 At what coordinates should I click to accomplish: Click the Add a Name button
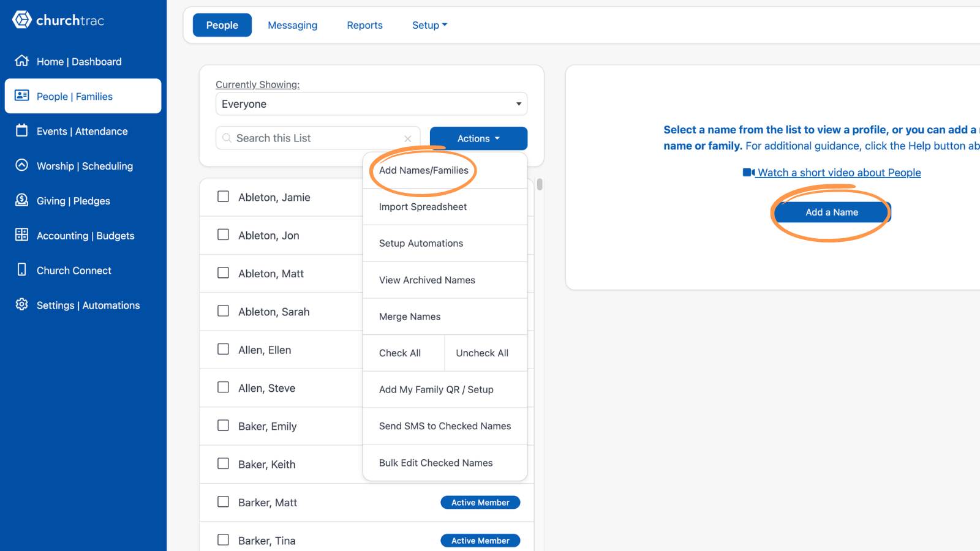[832, 212]
